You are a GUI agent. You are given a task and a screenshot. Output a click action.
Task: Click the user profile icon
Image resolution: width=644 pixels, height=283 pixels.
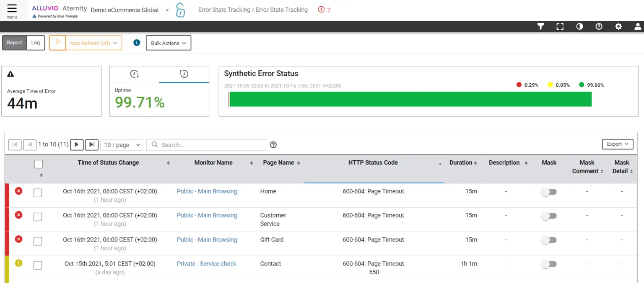(x=638, y=26)
